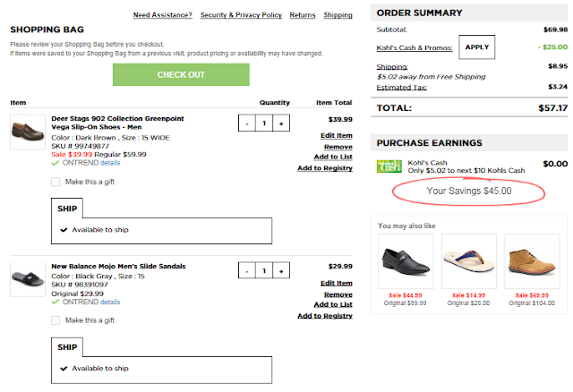Open New Balance slide sandal thumbnail
Image resolution: width=573 pixels, height=392 pixels.
(x=28, y=279)
